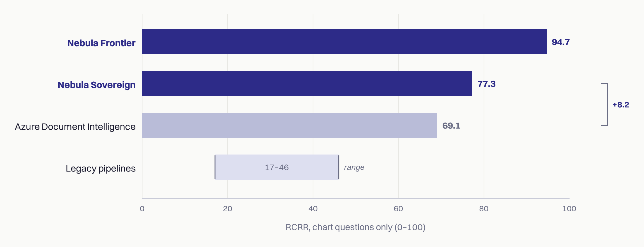Click the Nebula Frontier bar

coord(344,42)
